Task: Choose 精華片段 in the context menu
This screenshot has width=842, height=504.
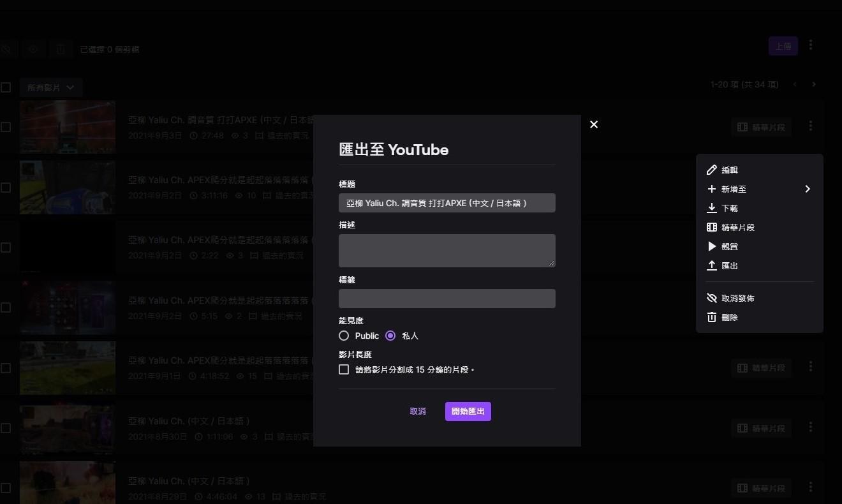Action: tap(759, 227)
